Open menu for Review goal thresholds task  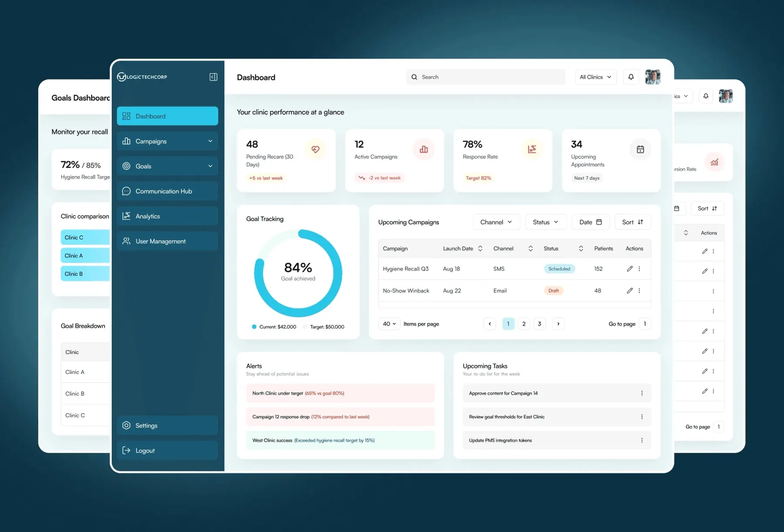642,417
